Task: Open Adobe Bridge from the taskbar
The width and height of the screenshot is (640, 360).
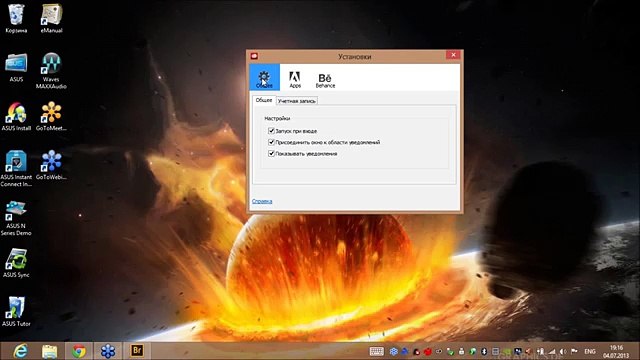Action: (x=137, y=351)
